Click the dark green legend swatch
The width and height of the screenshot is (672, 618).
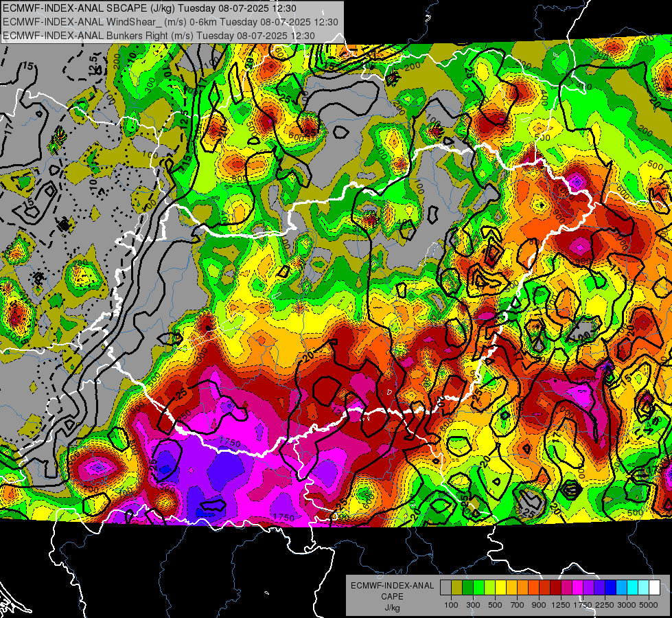(467, 588)
